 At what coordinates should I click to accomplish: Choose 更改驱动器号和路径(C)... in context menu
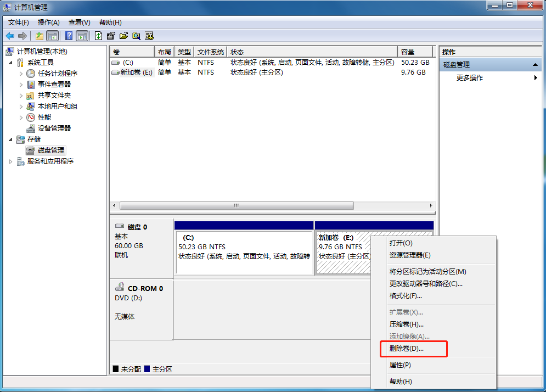click(434, 284)
